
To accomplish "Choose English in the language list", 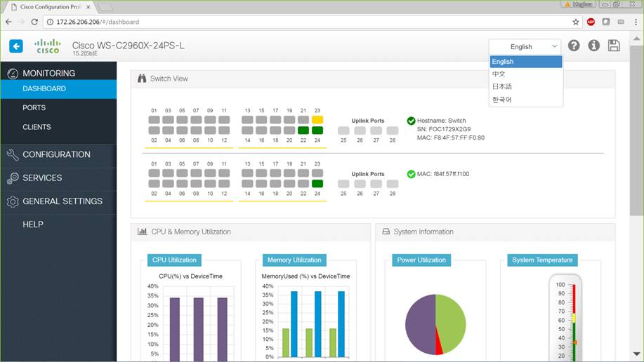I will [x=526, y=62].
